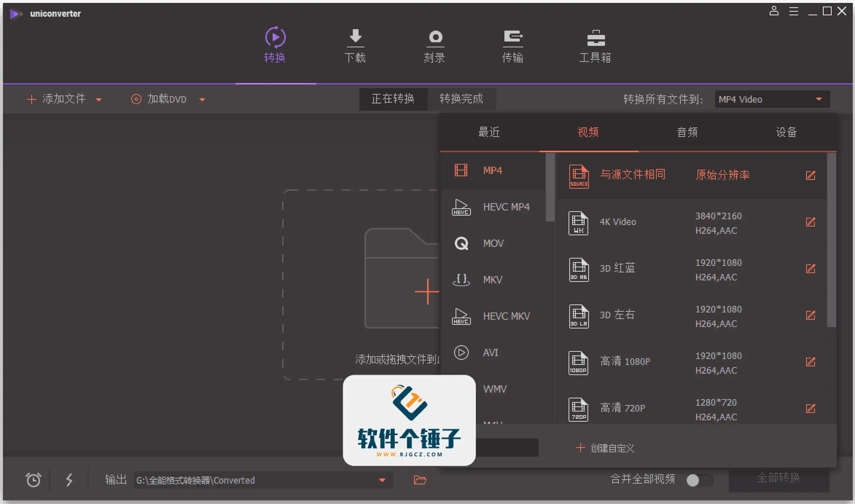Switch to the 刻录 (Burn) section
This screenshot has width=855, height=504.
tap(434, 46)
